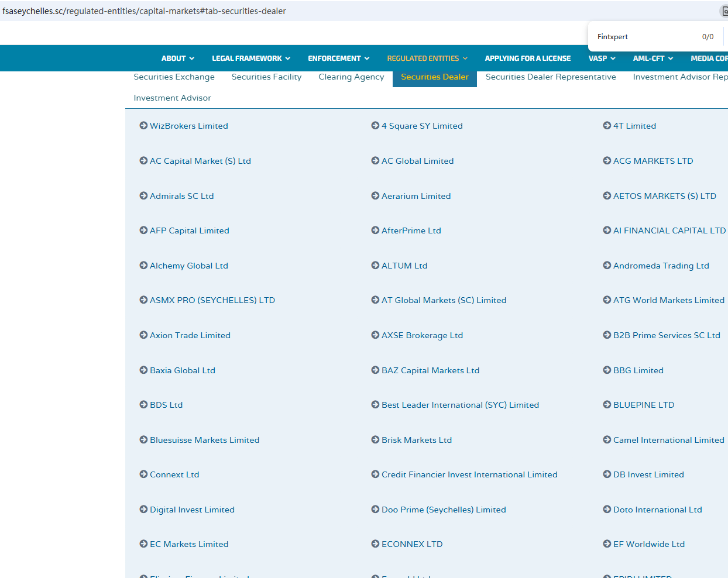Switch to the Securities Exchange tab
The height and width of the screenshot is (578, 728).
(x=174, y=77)
